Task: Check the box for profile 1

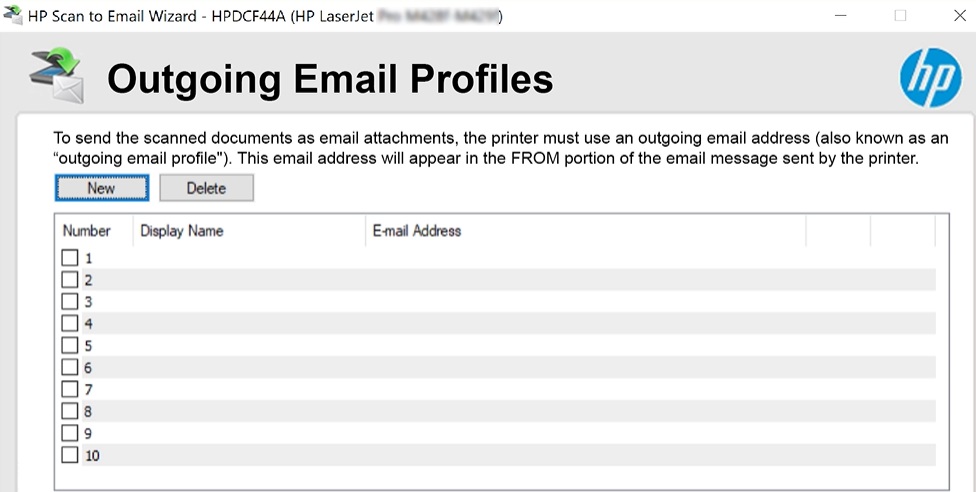Action: point(70,258)
